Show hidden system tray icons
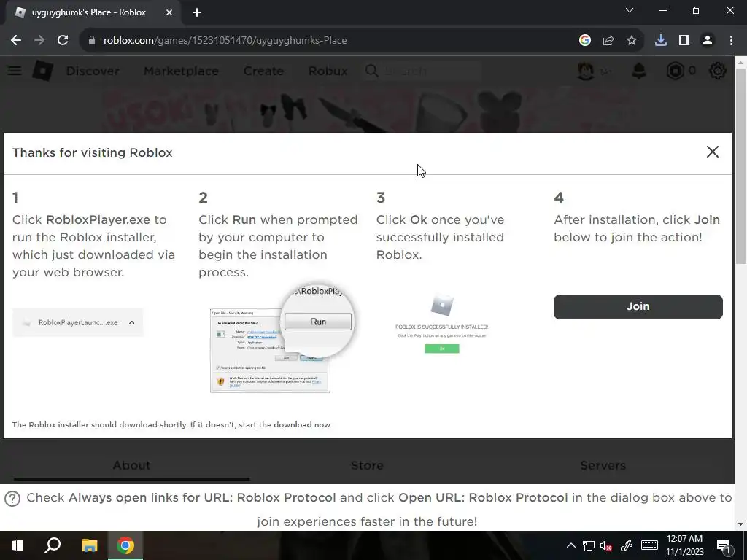 [x=570, y=545]
